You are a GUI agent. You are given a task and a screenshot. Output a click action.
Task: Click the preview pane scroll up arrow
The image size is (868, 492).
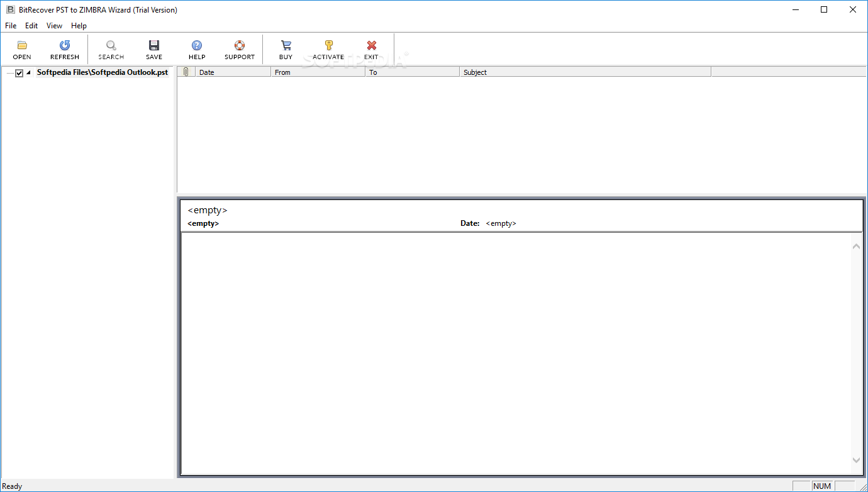(x=856, y=246)
